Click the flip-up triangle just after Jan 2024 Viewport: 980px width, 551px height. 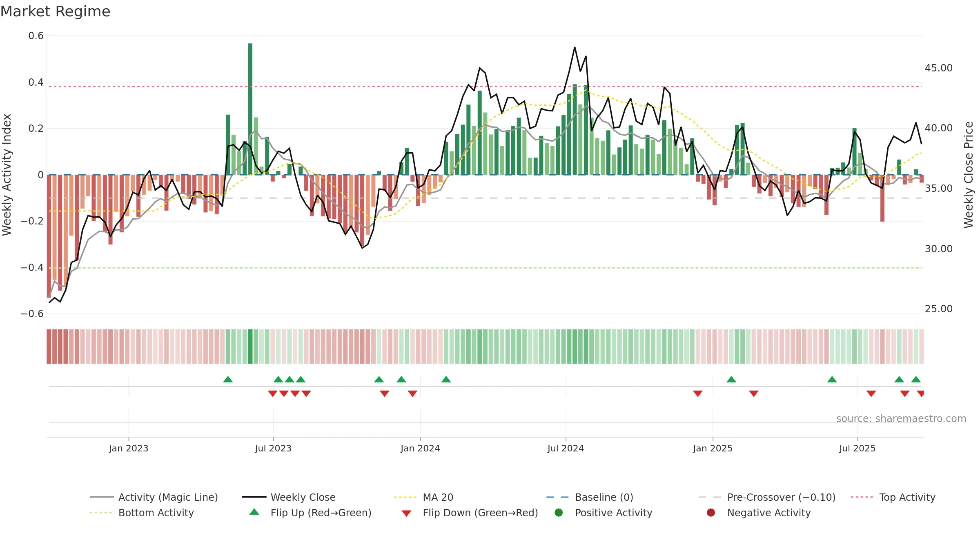pos(446,379)
